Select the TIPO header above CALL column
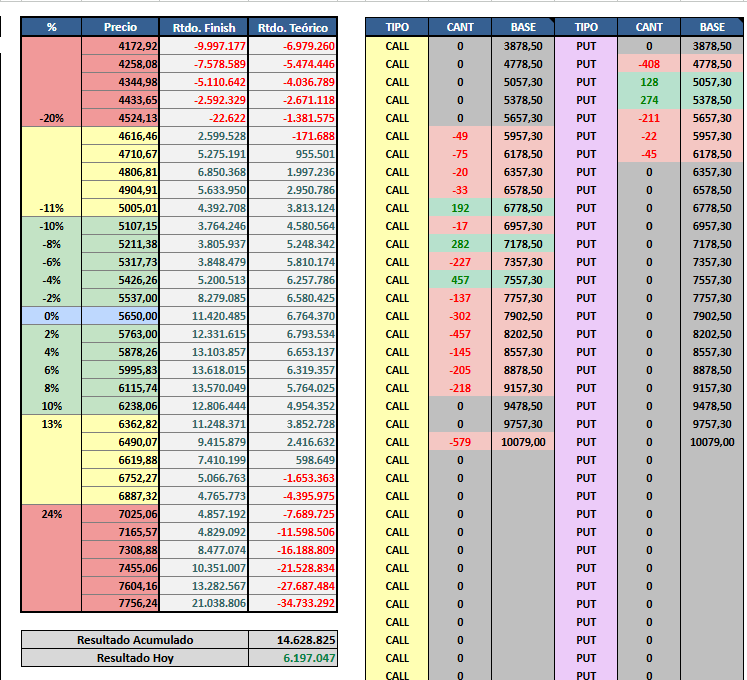This screenshot has height=680, width=747. click(x=397, y=27)
